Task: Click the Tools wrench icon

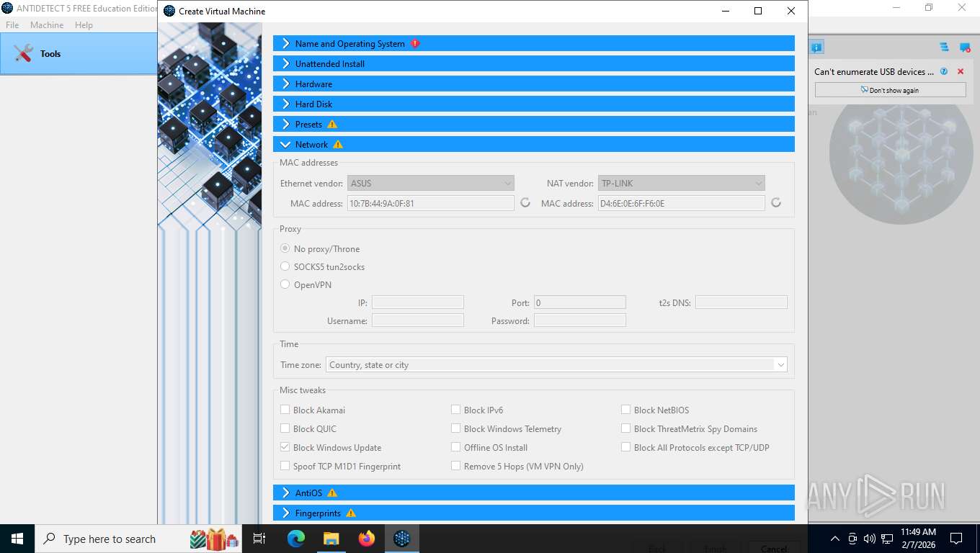Action: 24,53
